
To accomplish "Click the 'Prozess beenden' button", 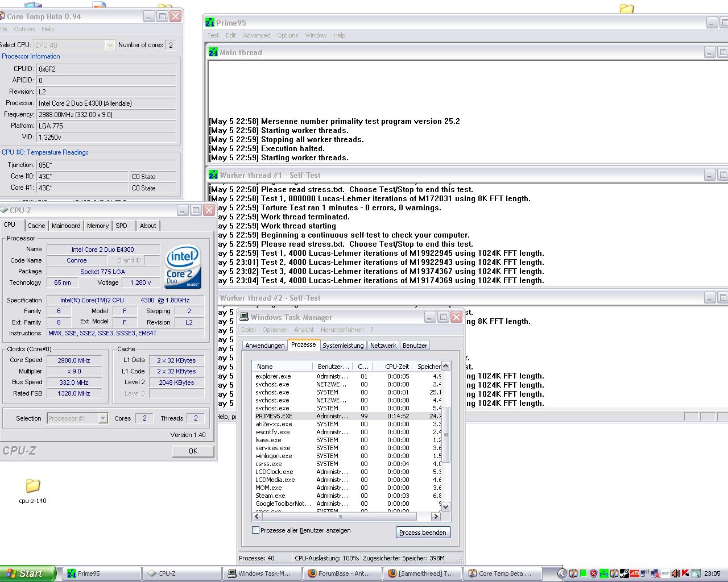I will [x=423, y=533].
